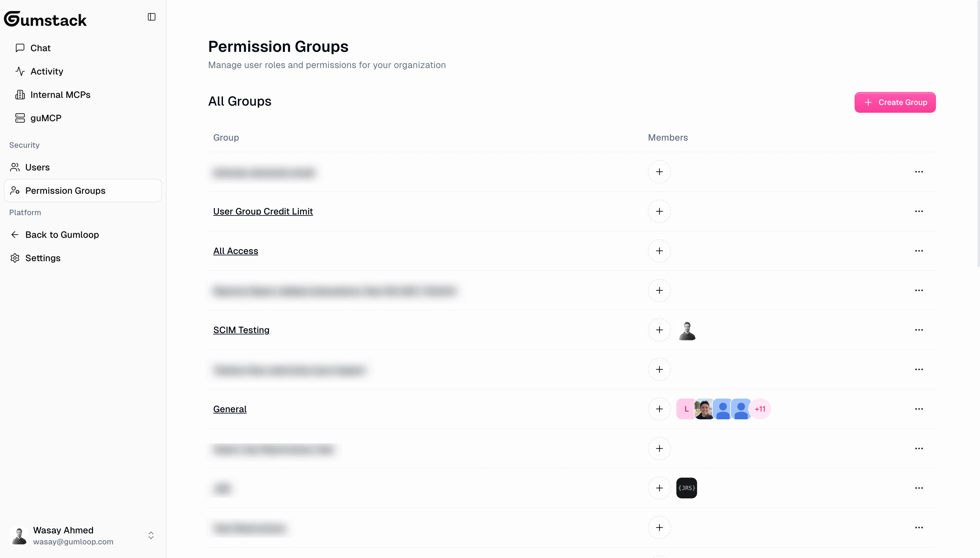Open Settings
Screen dimensions: 980x558
(x=43, y=258)
